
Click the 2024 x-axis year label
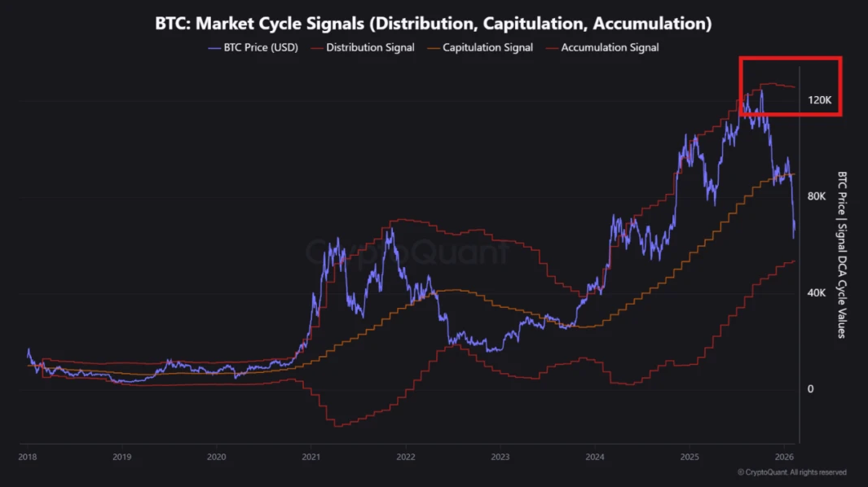coord(595,458)
